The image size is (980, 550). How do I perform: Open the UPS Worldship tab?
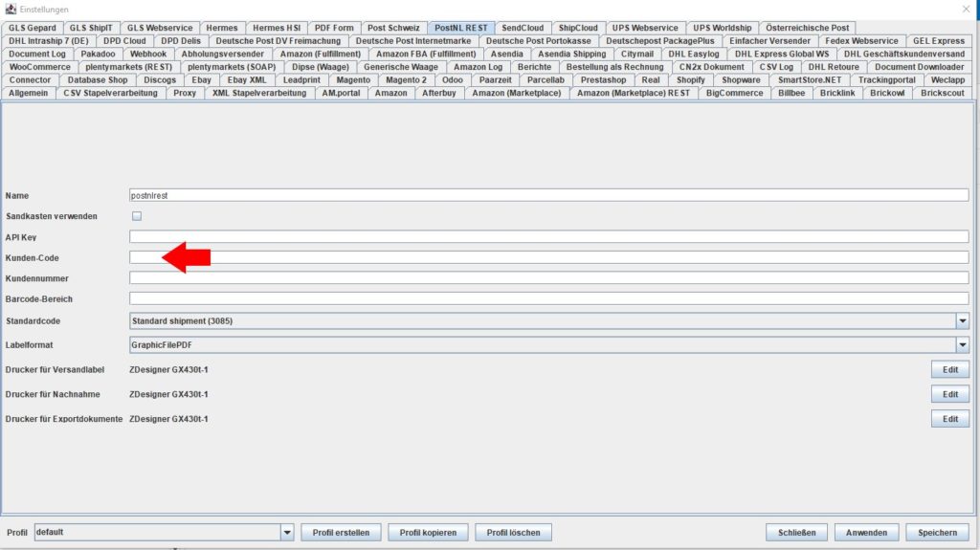(722, 28)
